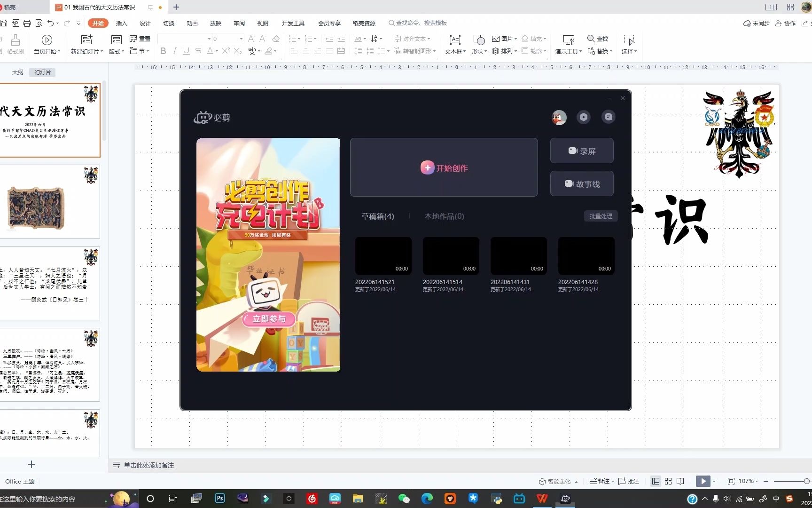Click the print preview icon
Image resolution: width=812 pixels, height=508 pixels.
pos(39,23)
